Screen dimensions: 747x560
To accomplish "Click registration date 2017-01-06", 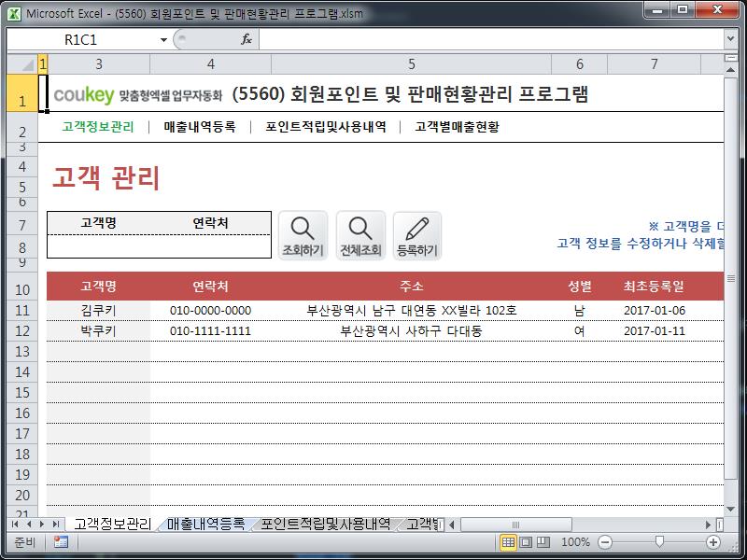I will tap(655, 311).
